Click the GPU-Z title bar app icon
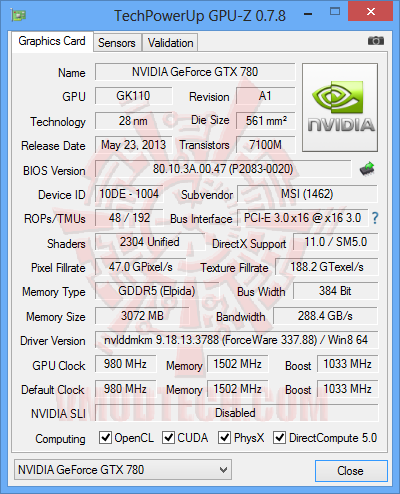 pos(18,15)
